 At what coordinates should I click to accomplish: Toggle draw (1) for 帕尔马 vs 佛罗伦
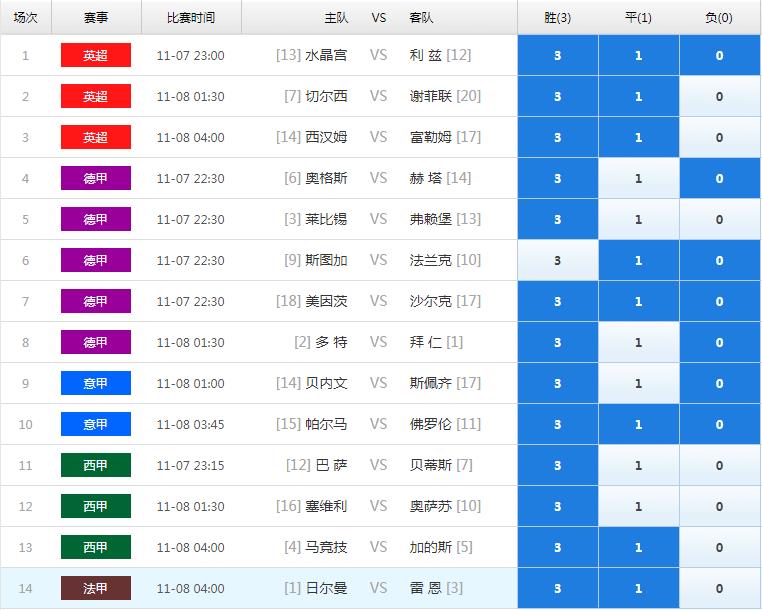pyautogui.click(x=639, y=424)
